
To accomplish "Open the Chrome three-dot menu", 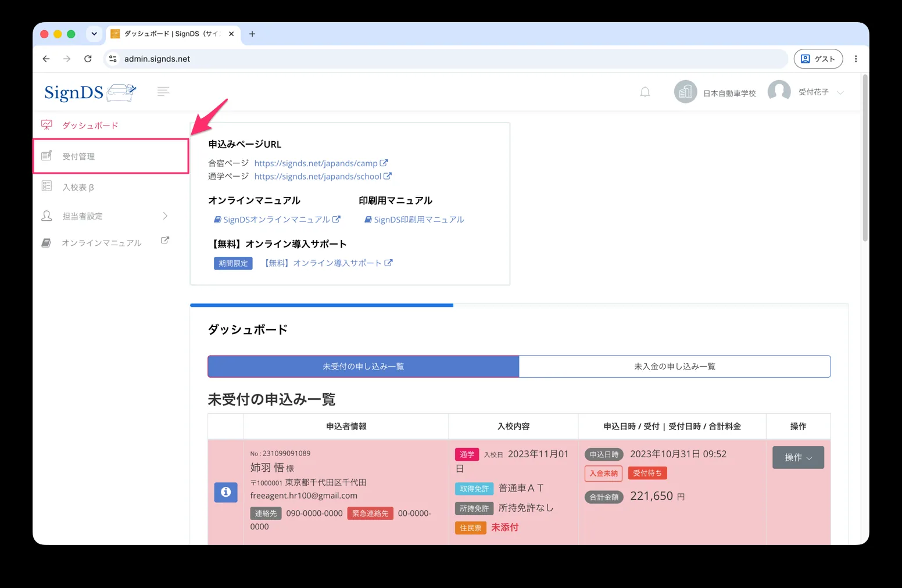I will point(856,59).
